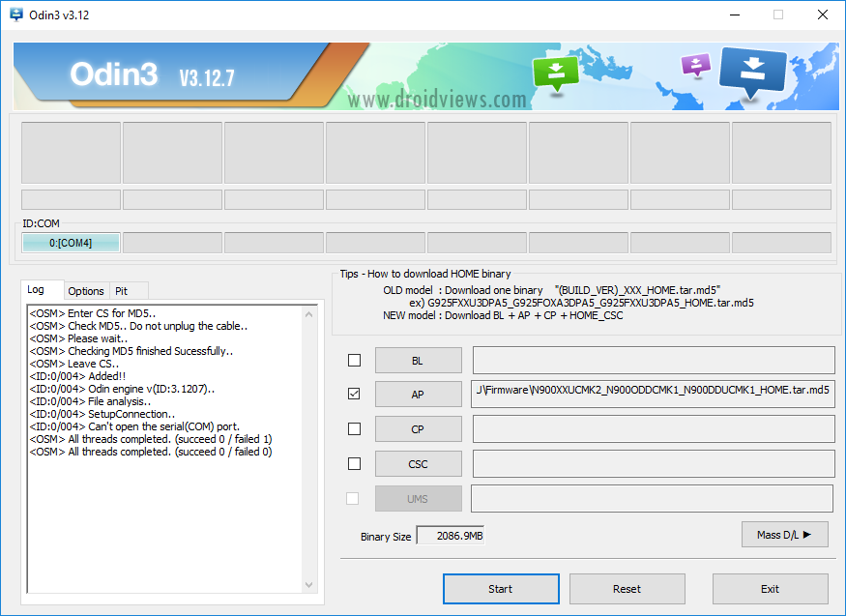846x616 pixels.
Task: Click log line "succeed 0 / failed 1"
Action: (151, 439)
